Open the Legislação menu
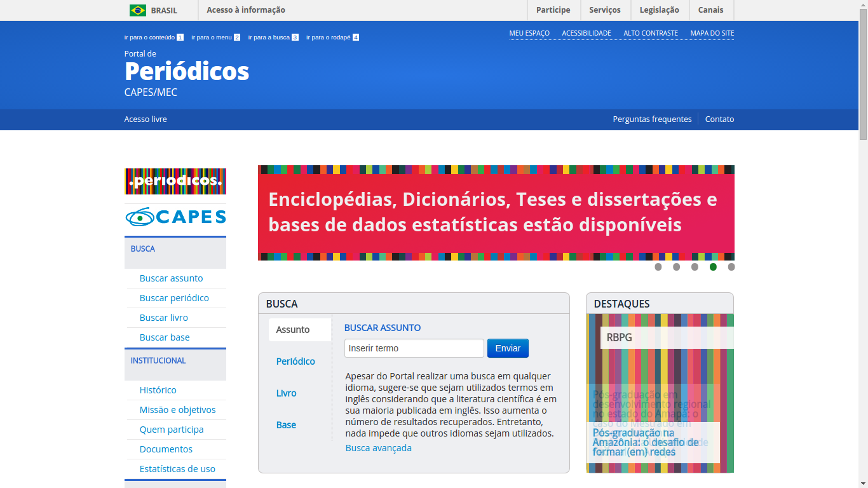868x488 pixels. point(660,10)
